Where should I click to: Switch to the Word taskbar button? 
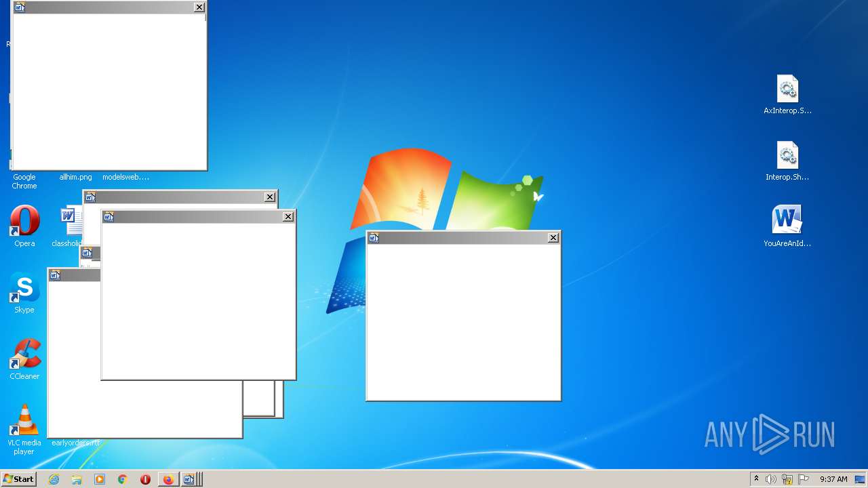click(x=190, y=479)
